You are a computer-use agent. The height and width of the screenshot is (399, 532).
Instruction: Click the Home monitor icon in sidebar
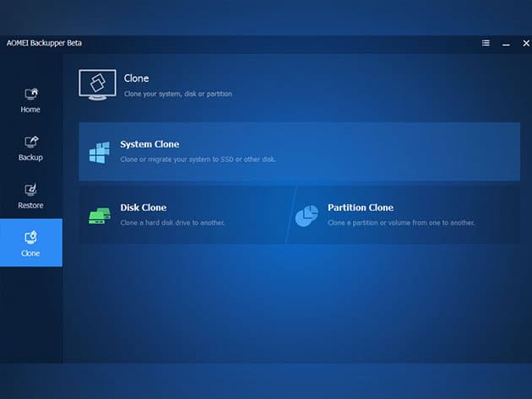tap(31, 94)
